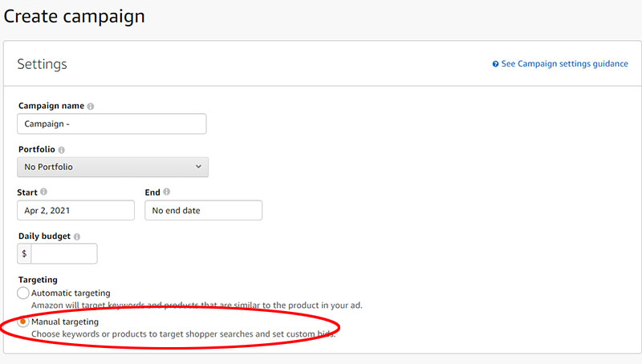Image resolution: width=642 pixels, height=364 pixels.
Task: Click the Manual targeting description text
Action: [x=184, y=334]
